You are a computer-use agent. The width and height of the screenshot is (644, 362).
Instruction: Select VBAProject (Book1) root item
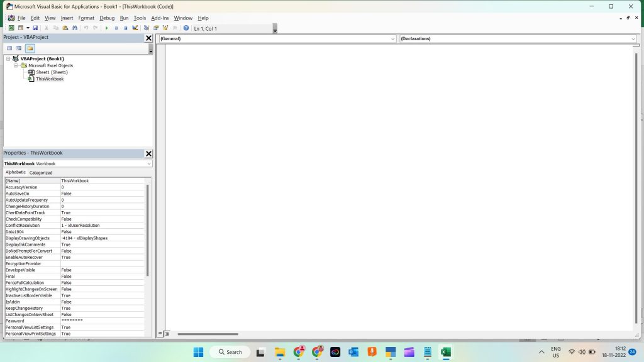(x=42, y=58)
